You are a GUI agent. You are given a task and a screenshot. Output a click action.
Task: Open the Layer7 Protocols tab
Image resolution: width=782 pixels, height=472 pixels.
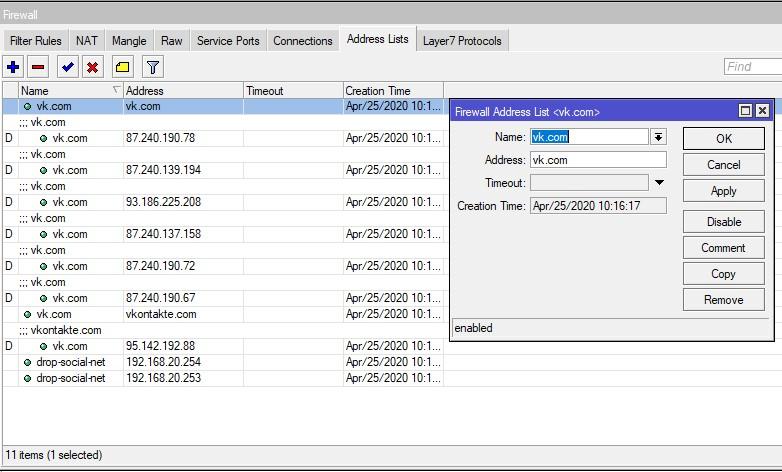[462, 41]
